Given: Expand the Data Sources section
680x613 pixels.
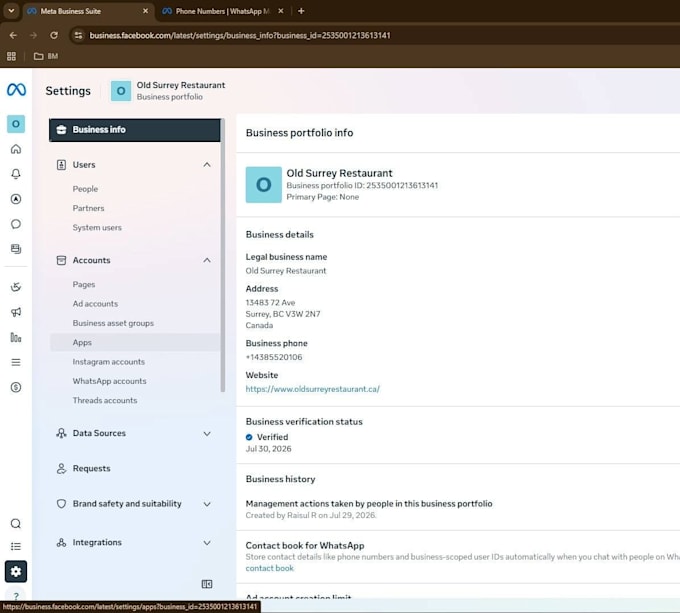Looking at the screenshot, I should pyautogui.click(x=134, y=433).
